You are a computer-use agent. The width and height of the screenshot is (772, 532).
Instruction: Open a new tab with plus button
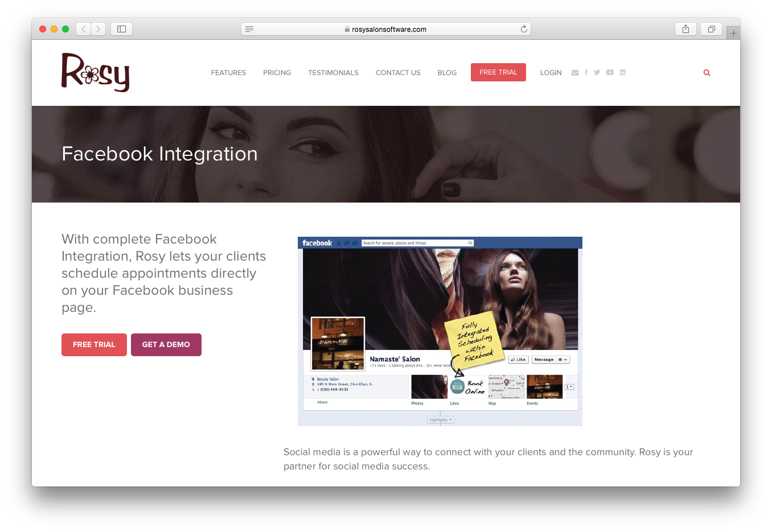coord(733,33)
